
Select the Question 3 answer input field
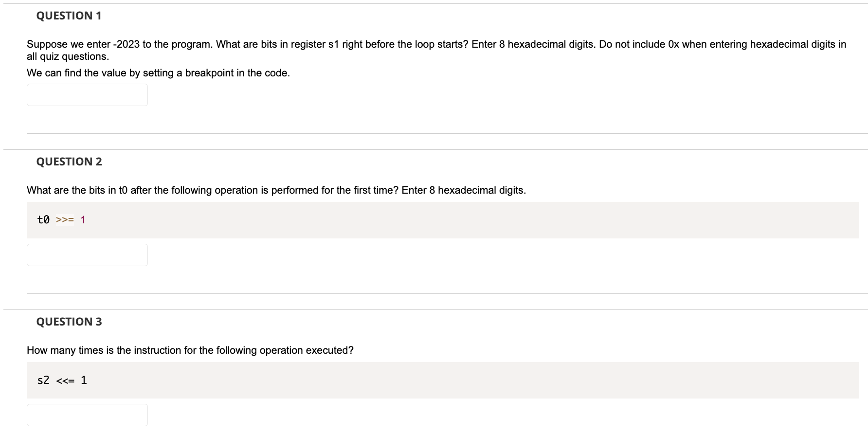click(x=87, y=415)
